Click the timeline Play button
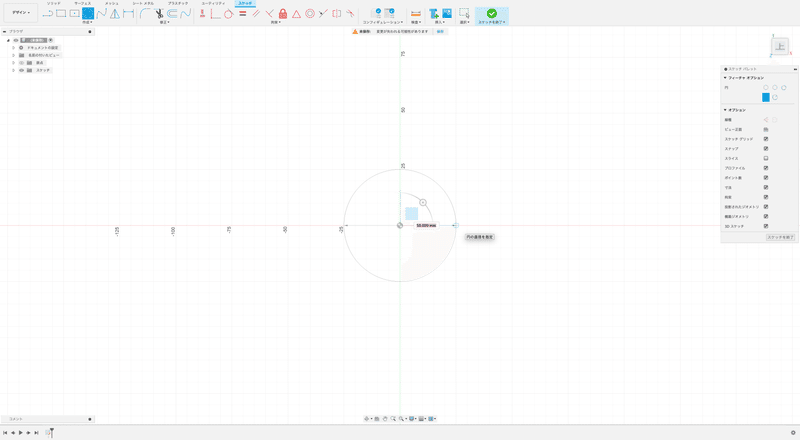The height and width of the screenshot is (440, 800). point(20,433)
